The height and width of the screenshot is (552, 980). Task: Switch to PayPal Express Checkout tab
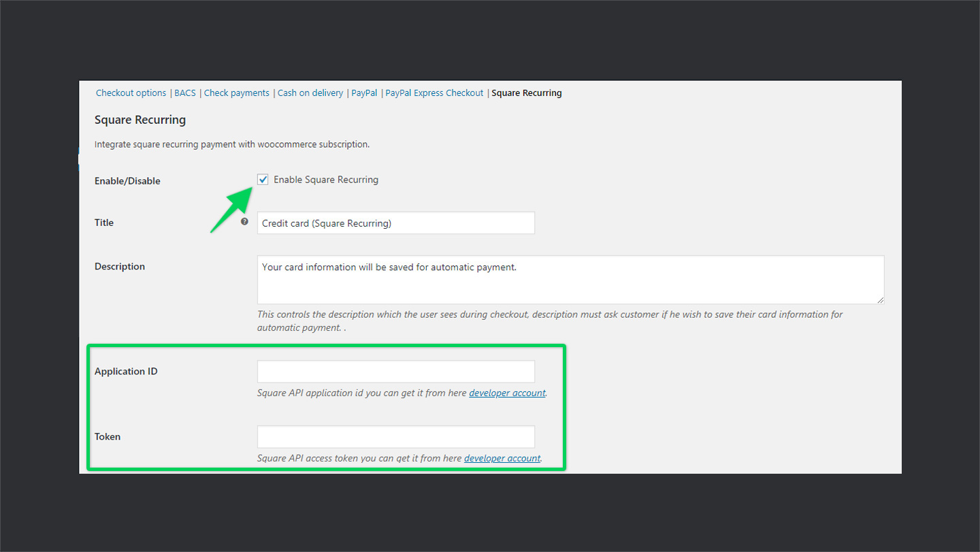(434, 93)
